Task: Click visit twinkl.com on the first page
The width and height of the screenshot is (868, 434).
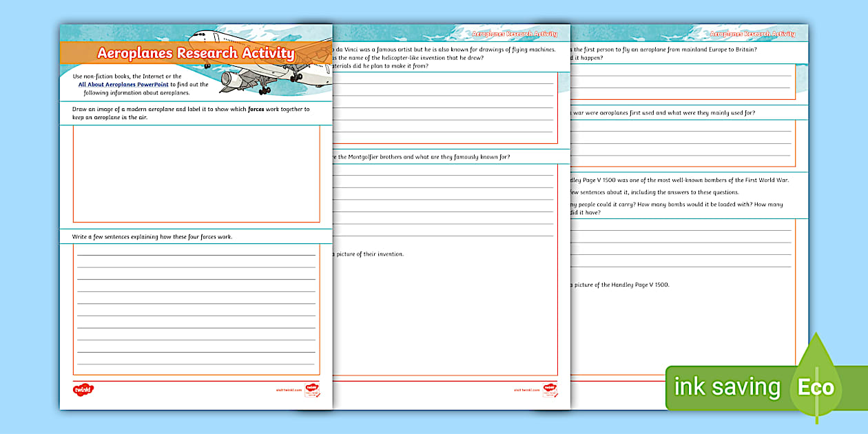Action: pos(287,390)
